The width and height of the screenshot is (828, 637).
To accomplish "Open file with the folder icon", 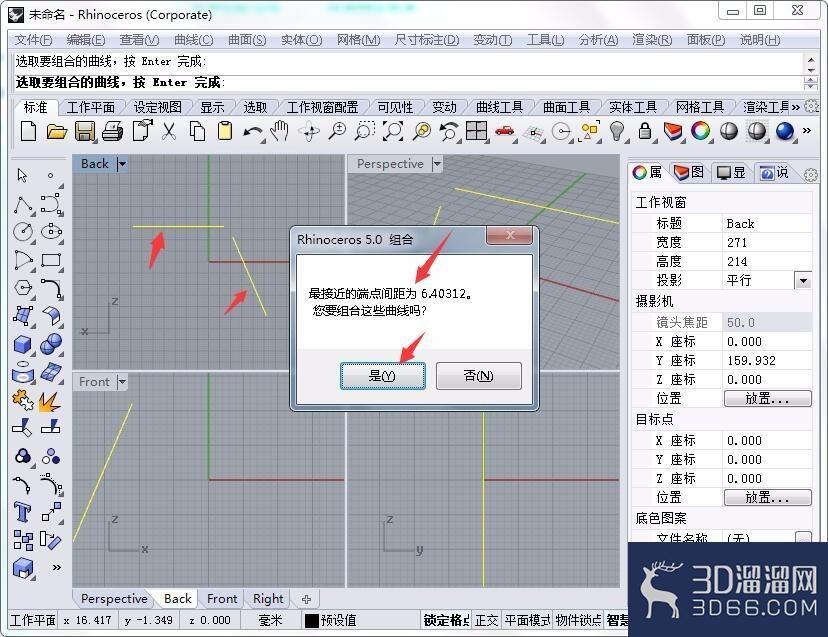I will pyautogui.click(x=57, y=131).
